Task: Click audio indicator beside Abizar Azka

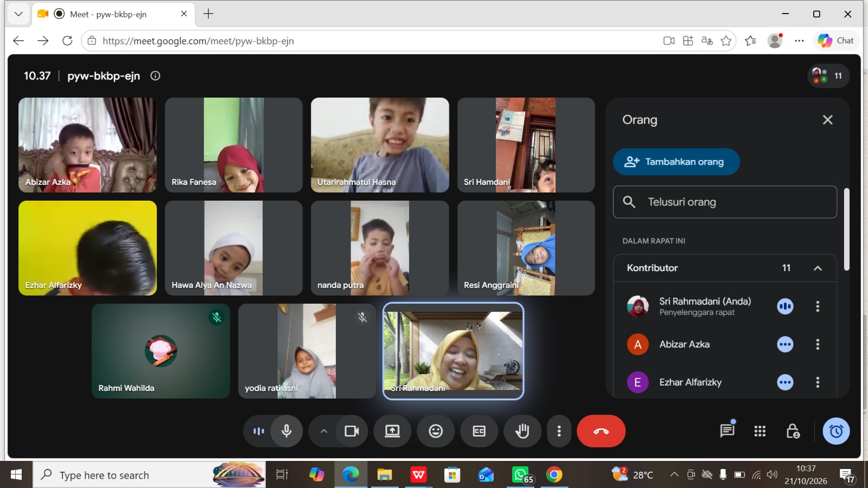Action: pos(785,344)
